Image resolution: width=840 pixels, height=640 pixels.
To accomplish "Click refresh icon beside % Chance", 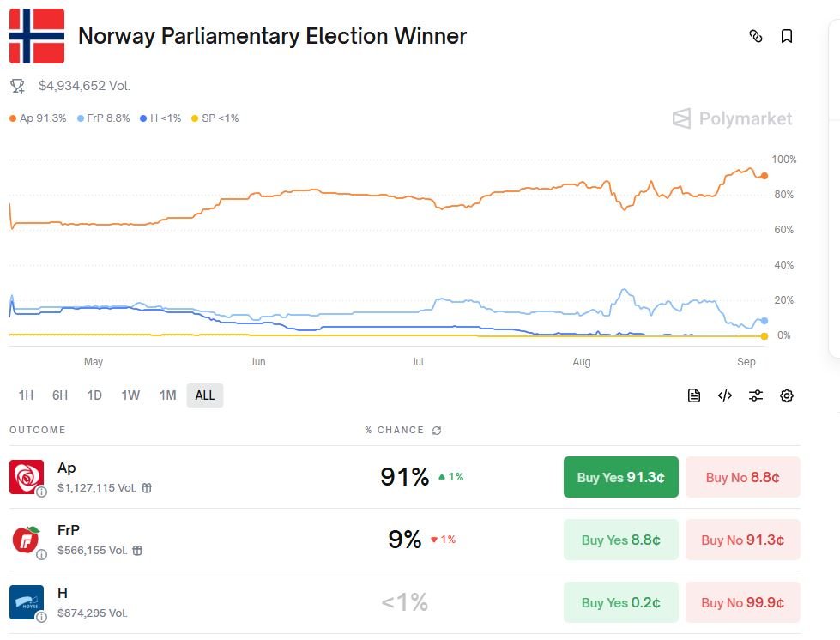I will tap(437, 431).
